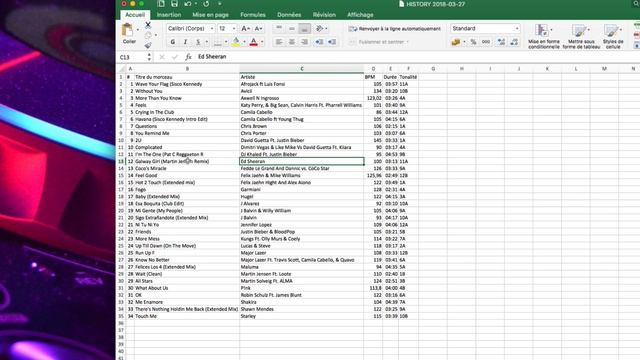Decrease font size with the small A
This screenshot has height=360, width=640.
(x=258, y=29)
